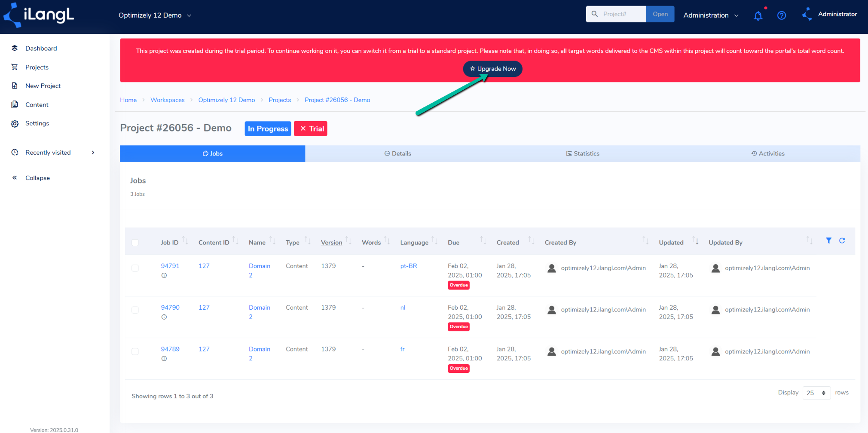
Task: Click the Collapse double-chevron icon
Action: point(15,177)
